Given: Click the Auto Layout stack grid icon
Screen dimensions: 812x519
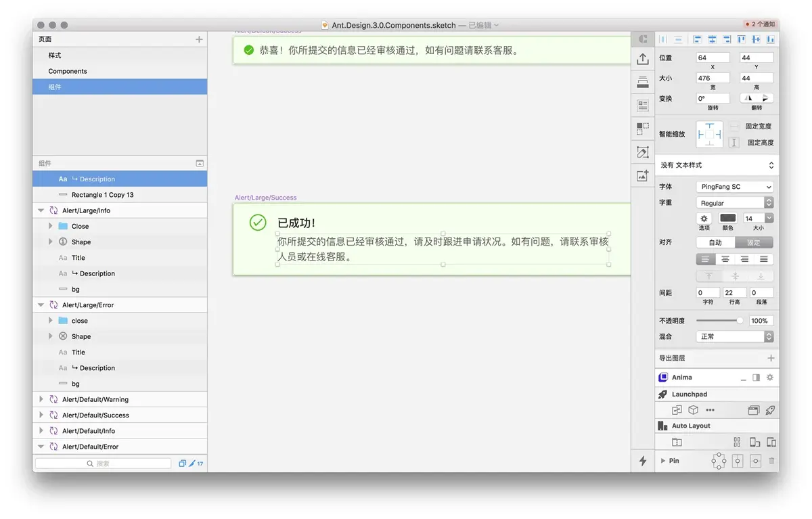Looking at the screenshot, I should coord(737,442).
